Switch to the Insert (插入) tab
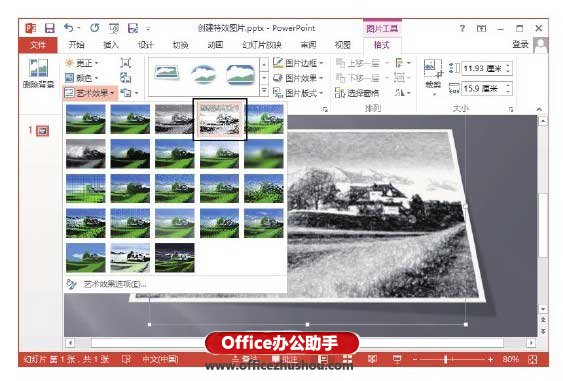Viewport: 563px width, 381px height. 111,45
